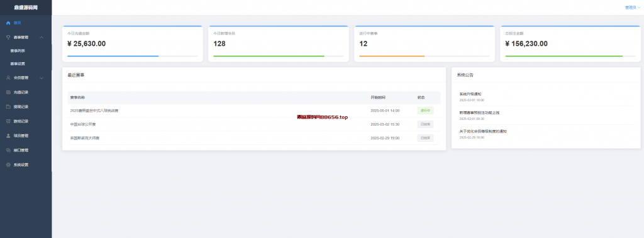Click the person icon beside 球员管理
The height and width of the screenshot is (238, 644).
tap(8, 136)
